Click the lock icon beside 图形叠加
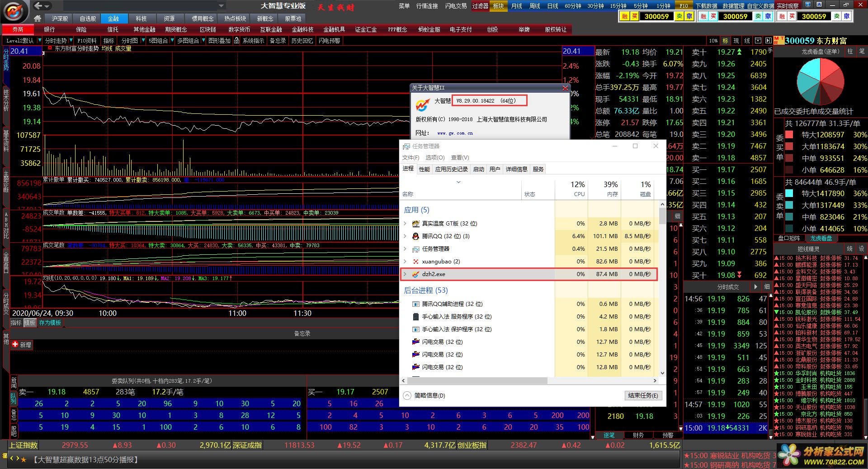The image size is (868, 469). (236, 41)
